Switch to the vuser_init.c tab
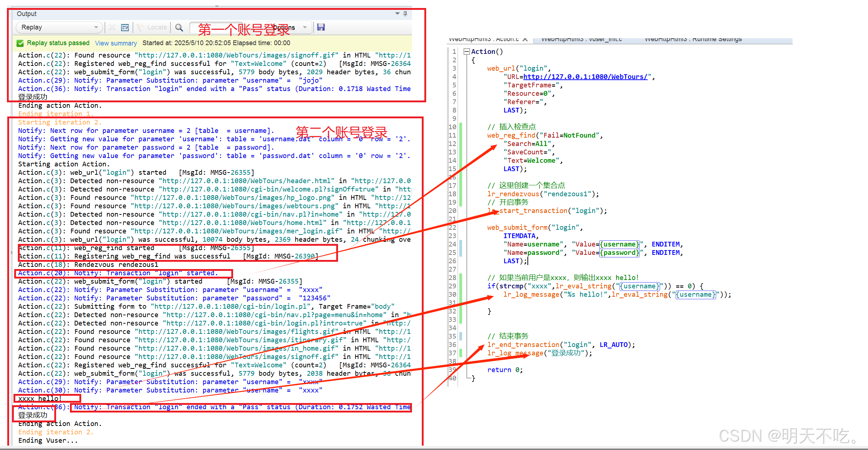 (x=581, y=39)
